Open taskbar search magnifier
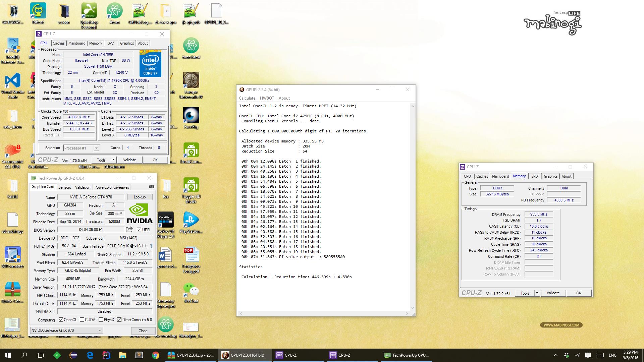 (x=24, y=355)
